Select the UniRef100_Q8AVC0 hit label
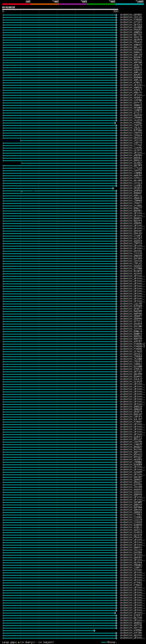The image size is (146, 644). click(131, 548)
